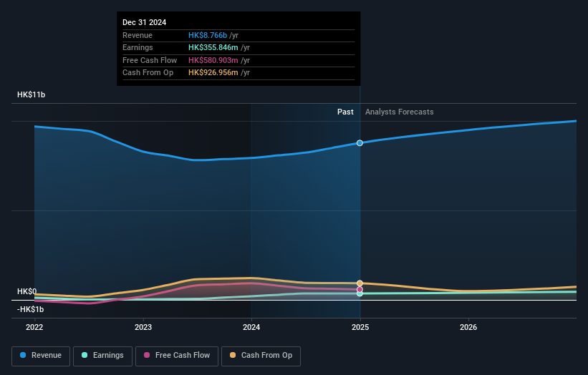Click the Dec 31 2024 tooltip date
Screen dimensions: 588x375
145,22
